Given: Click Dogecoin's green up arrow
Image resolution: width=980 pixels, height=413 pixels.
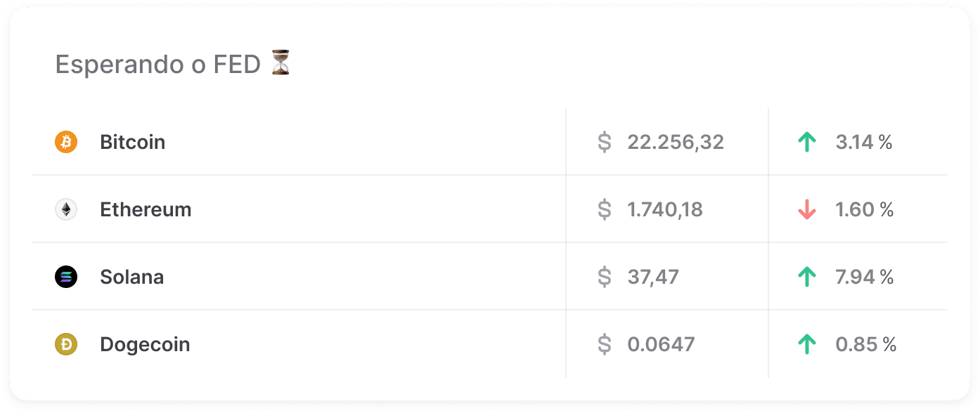Looking at the screenshot, I should pos(807,345).
